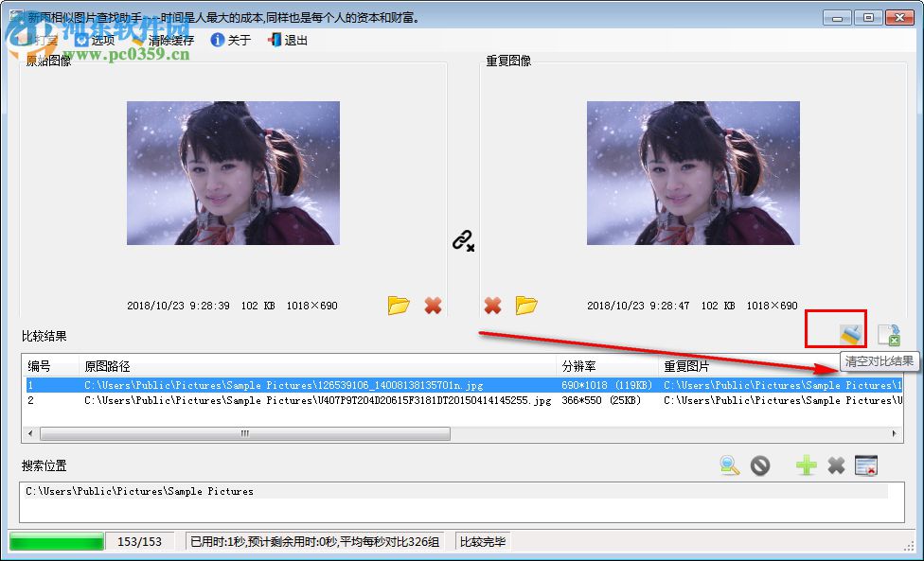Screen dimensions: 924x561
Task: Click the export results icon beside the broom
Action: (x=890, y=334)
